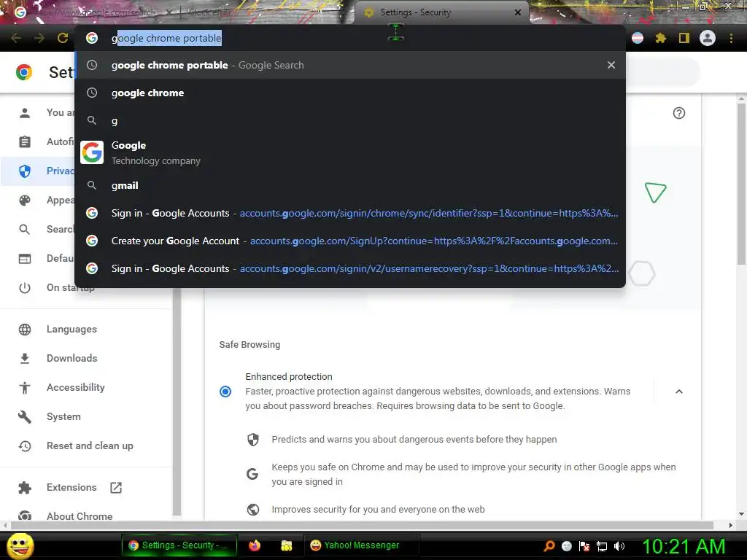The width and height of the screenshot is (747, 560).
Task: Click the striped extension icon in the toolbar
Action: pos(638,38)
